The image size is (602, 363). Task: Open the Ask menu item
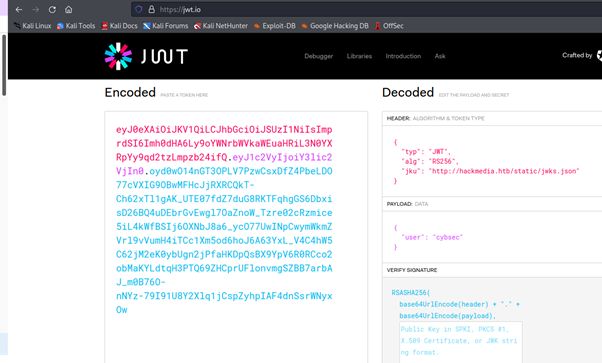pyautogui.click(x=440, y=56)
